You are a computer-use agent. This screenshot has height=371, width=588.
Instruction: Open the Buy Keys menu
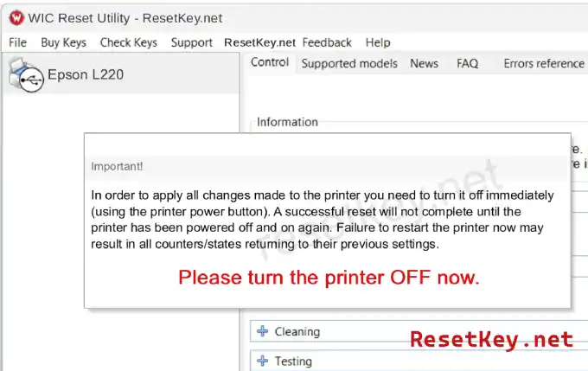[x=63, y=42]
